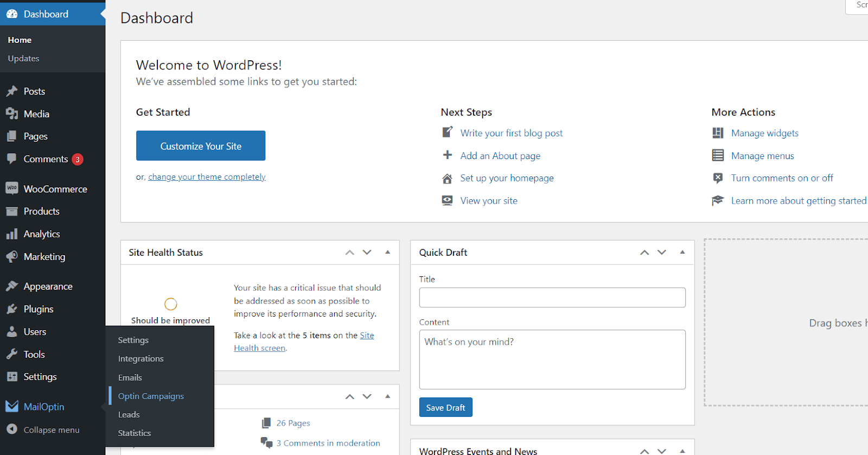Save the quick draft
This screenshot has height=455, width=868.
tap(446, 407)
